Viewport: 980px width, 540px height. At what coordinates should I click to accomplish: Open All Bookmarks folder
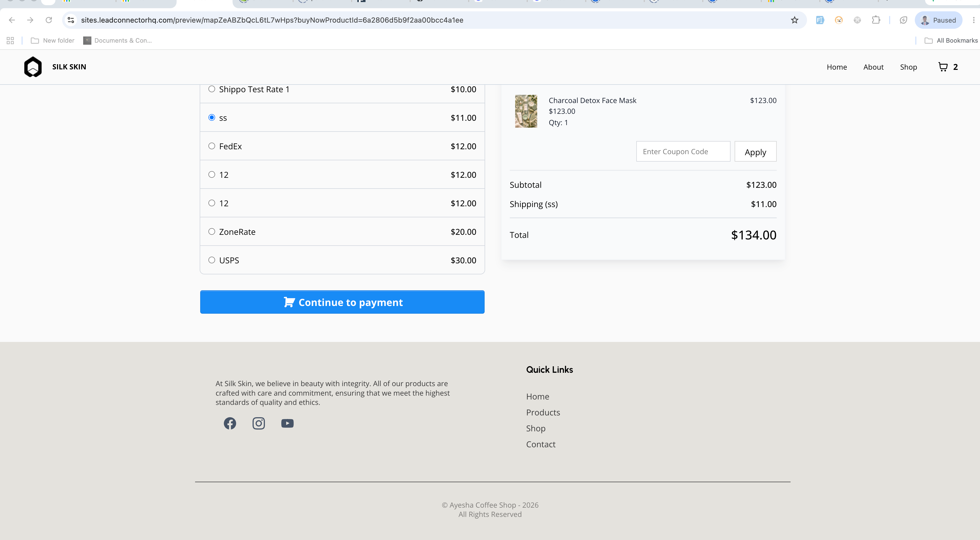coord(951,40)
